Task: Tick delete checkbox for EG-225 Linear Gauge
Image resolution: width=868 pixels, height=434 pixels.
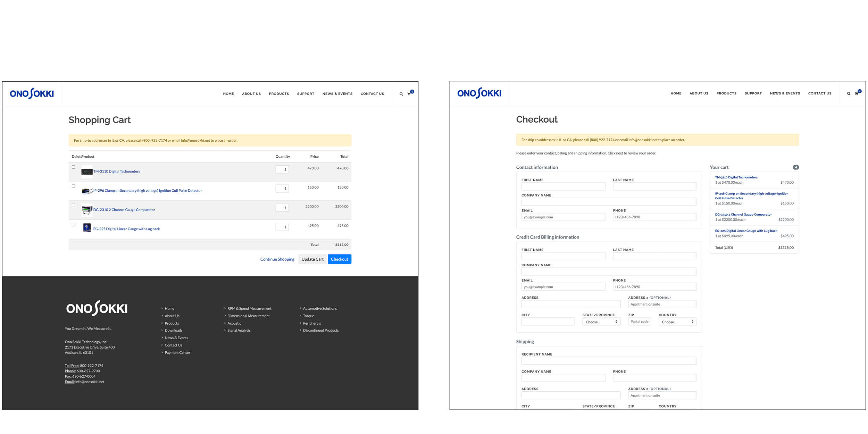Action: (74, 225)
